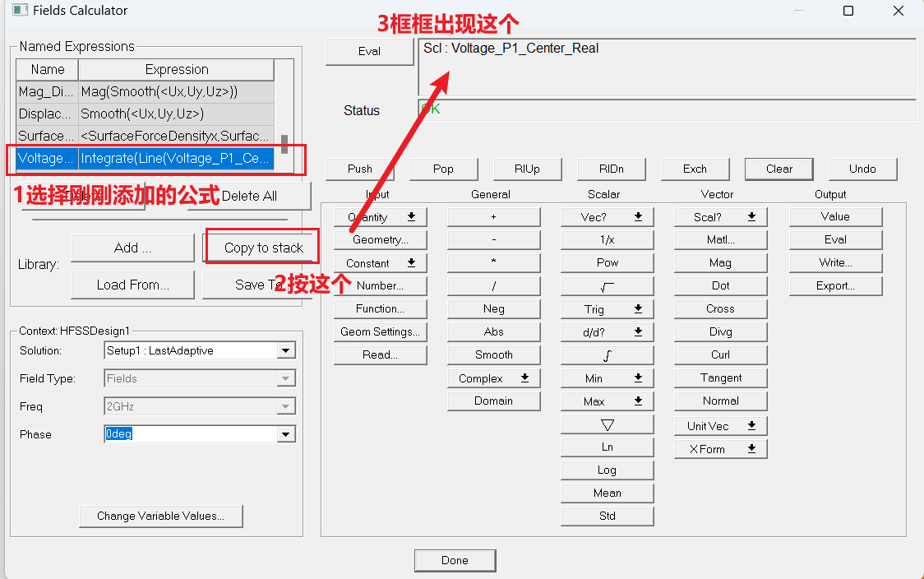Click the Pow button
This screenshot has height=579, width=924.
coord(607,263)
